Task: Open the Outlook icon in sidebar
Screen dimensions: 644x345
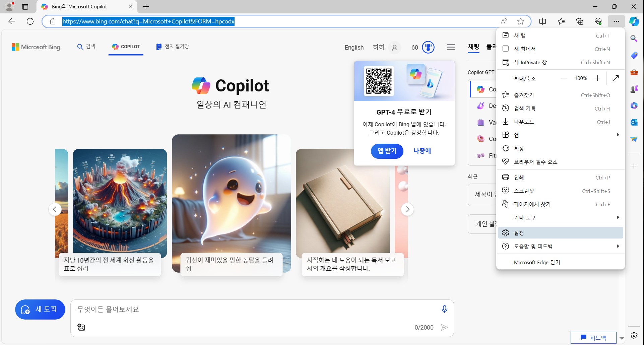Action: (634, 122)
